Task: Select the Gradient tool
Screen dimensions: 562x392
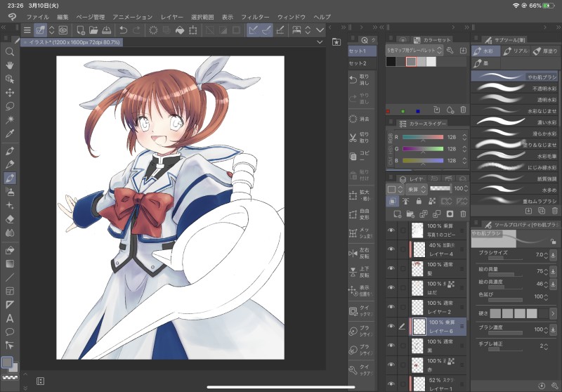Action: click(x=10, y=263)
